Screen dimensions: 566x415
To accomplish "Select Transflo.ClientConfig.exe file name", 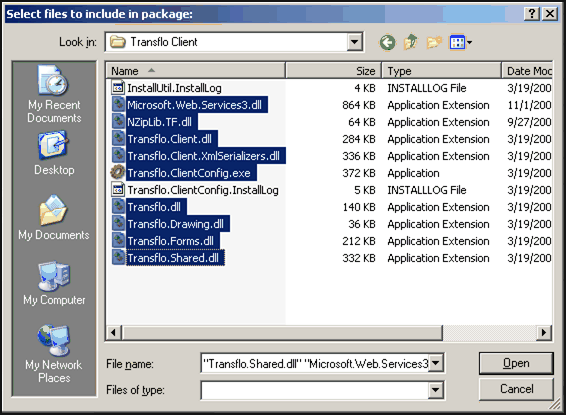I will (x=191, y=172).
